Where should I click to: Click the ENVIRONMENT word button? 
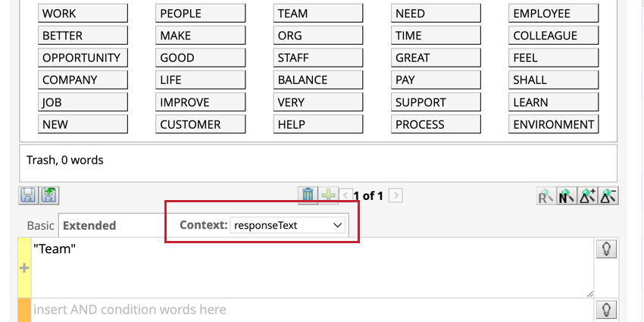pos(553,124)
